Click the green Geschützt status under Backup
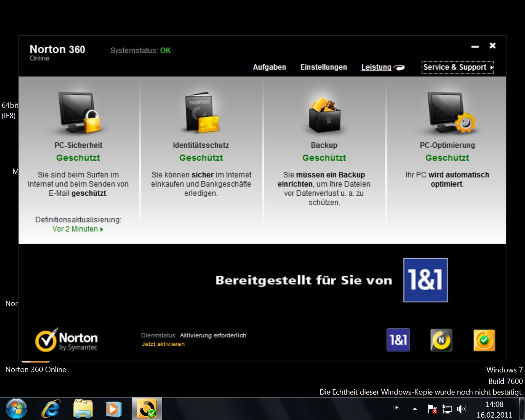The height and width of the screenshot is (420, 525). point(324,158)
